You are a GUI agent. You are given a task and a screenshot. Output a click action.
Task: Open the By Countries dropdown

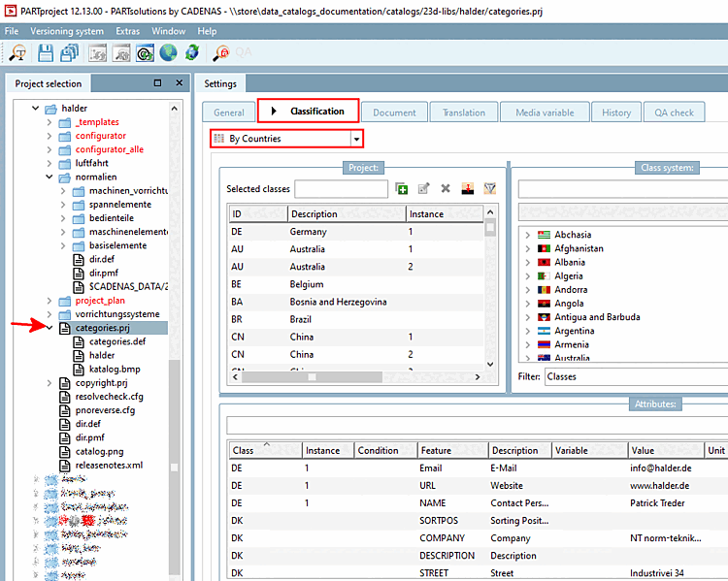click(x=356, y=139)
